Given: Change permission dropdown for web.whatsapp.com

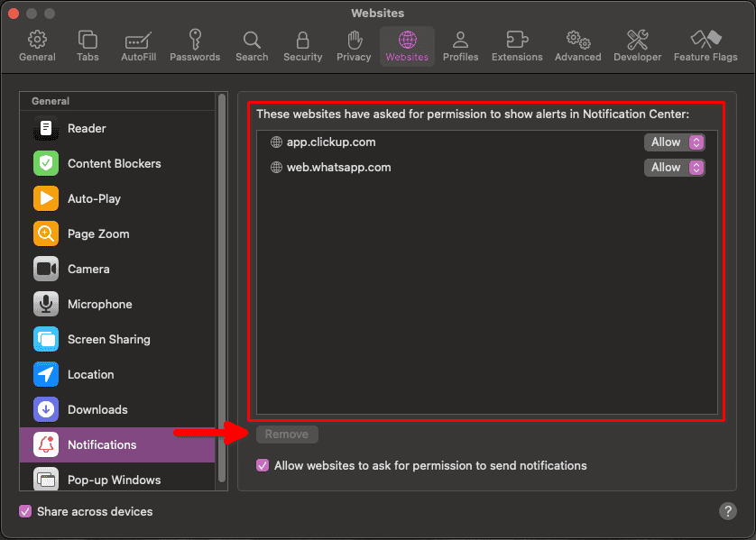Looking at the screenshot, I should click(x=674, y=168).
